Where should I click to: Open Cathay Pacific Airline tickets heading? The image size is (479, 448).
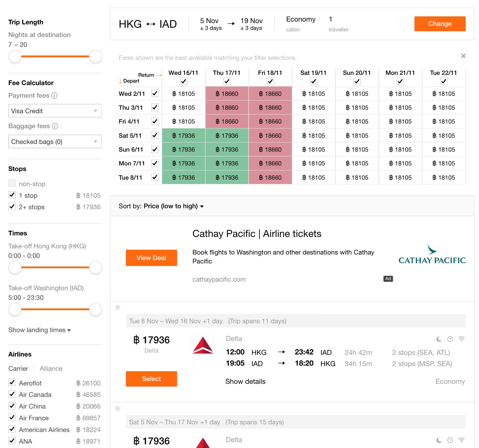257,234
